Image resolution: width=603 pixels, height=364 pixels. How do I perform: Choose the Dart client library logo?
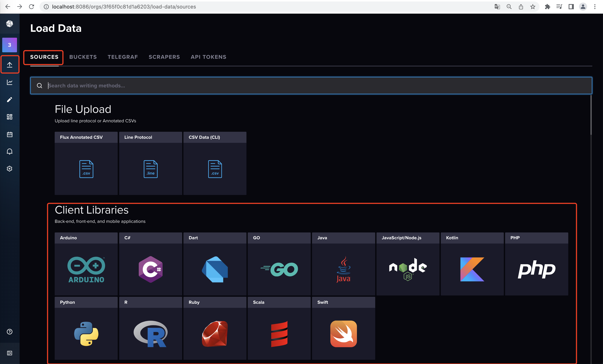215,270
